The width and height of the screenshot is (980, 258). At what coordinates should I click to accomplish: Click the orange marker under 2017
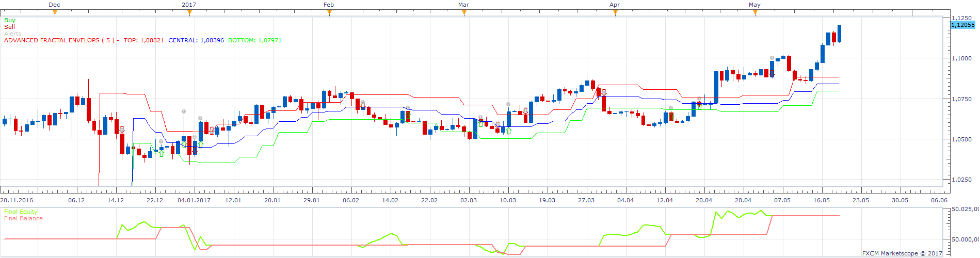point(189,13)
